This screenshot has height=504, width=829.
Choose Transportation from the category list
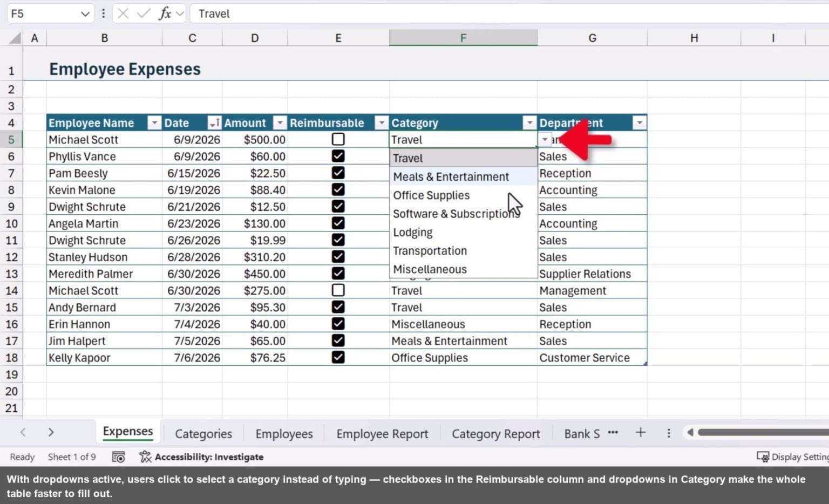pyautogui.click(x=464, y=251)
